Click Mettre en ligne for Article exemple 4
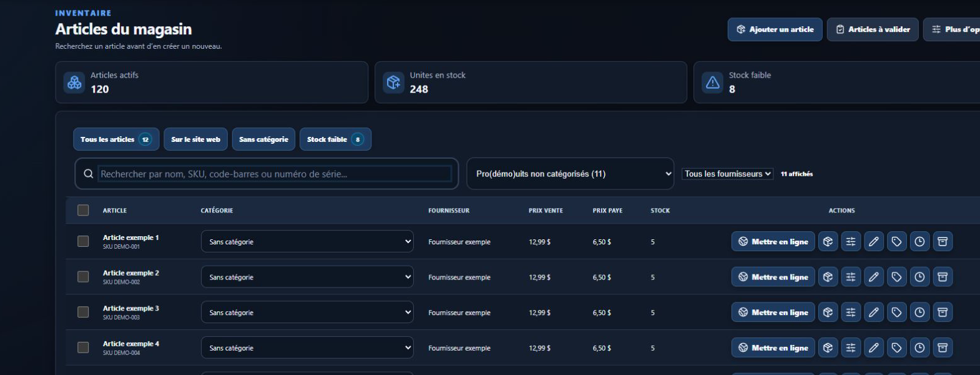The width and height of the screenshot is (980, 375). pos(773,348)
